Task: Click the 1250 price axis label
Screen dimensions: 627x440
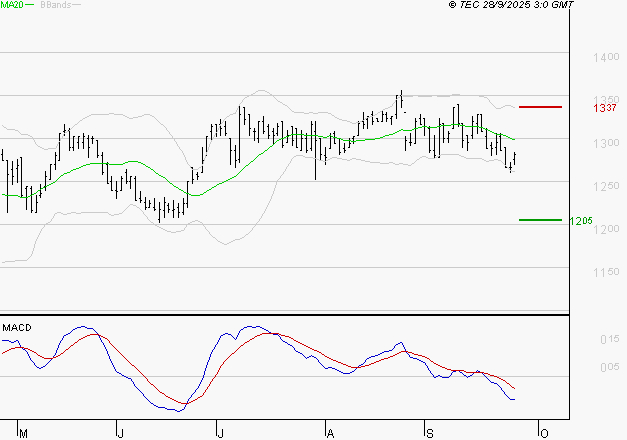Action: coord(606,186)
